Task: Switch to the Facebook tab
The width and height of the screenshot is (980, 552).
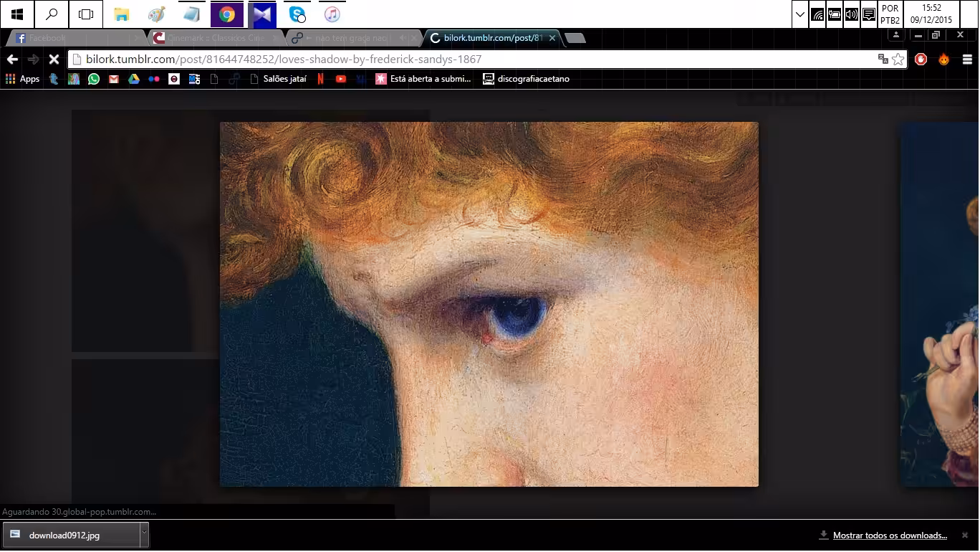Action: tap(75, 38)
